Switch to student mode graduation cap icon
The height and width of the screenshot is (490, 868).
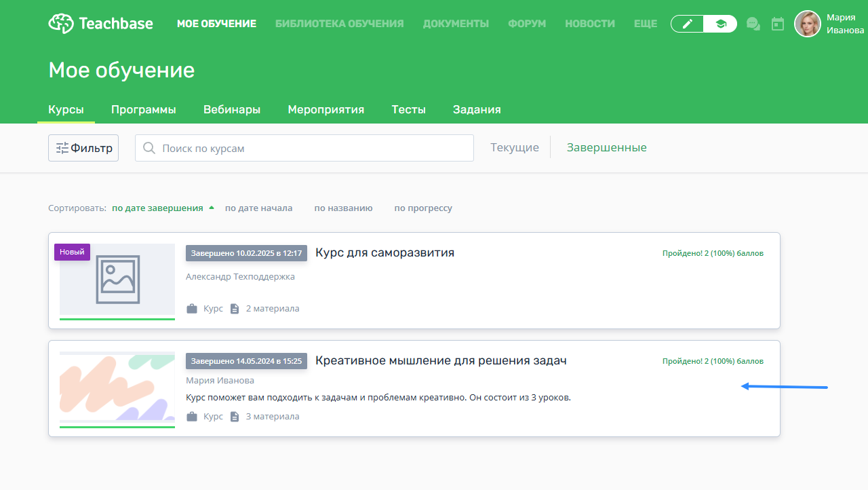720,24
